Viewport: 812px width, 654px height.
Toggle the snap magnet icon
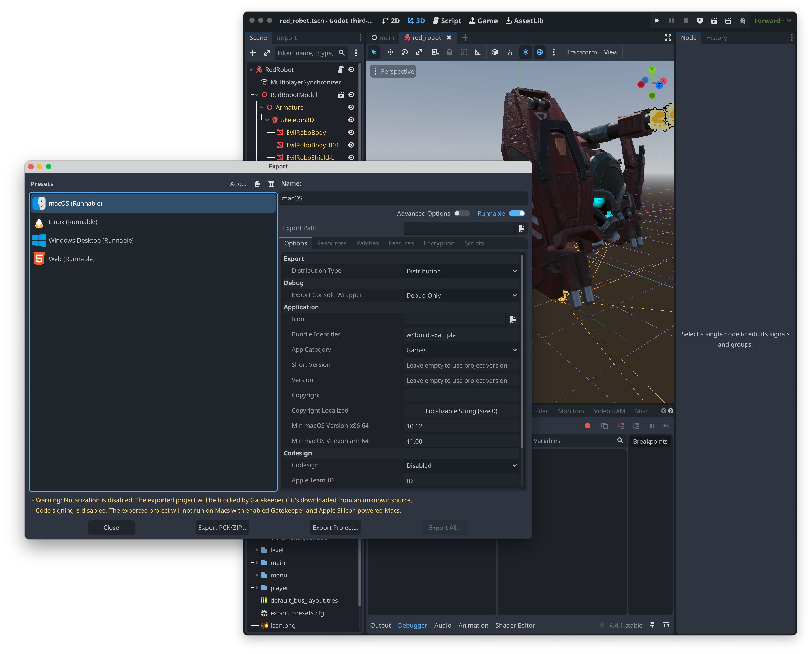[x=509, y=52]
